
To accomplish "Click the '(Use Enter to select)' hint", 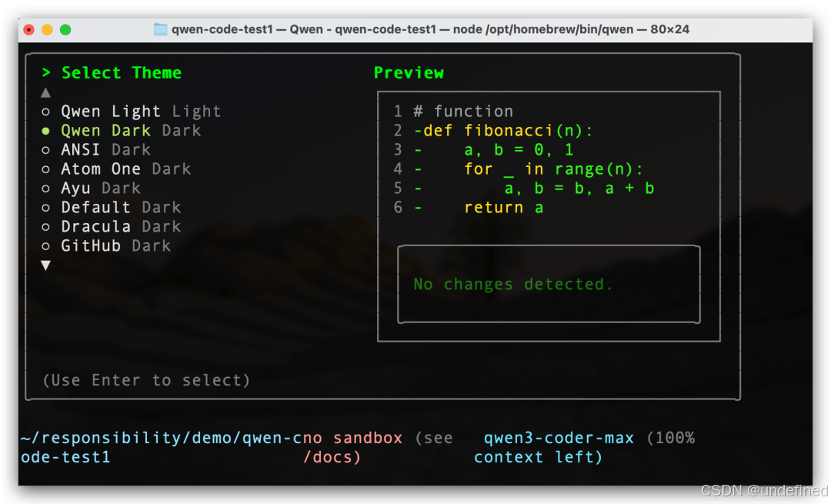I will (x=146, y=380).
